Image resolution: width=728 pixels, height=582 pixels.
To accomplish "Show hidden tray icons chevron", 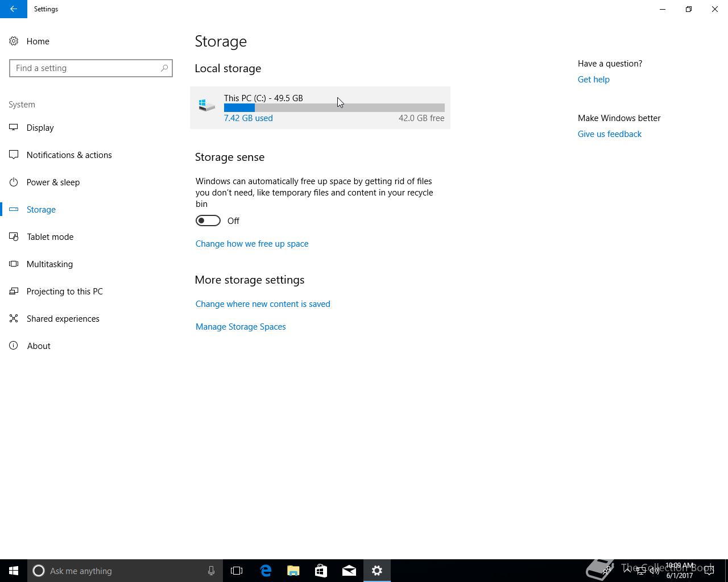I will click(627, 571).
